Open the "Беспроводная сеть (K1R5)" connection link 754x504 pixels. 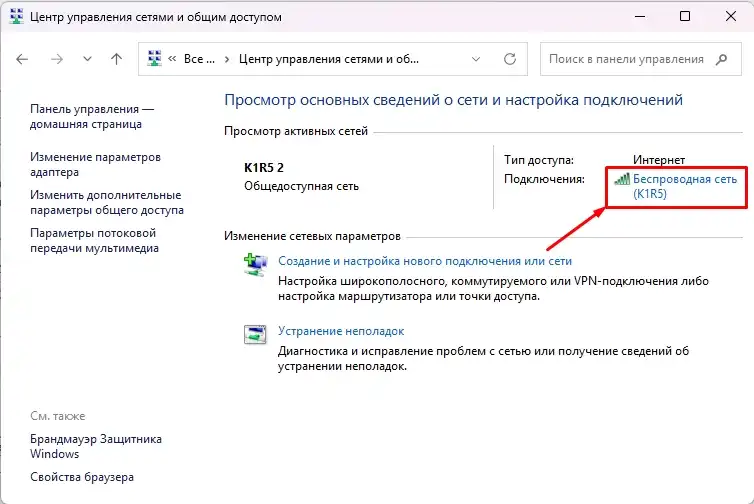pyautogui.click(x=685, y=186)
